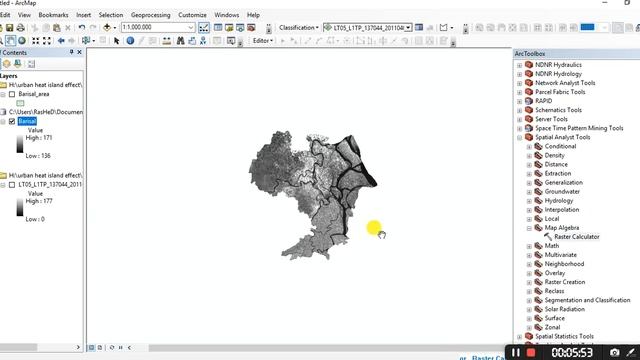Screen dimensions: 640x360
Task: Click the Select Features tool icon
Action: [86, 41]
